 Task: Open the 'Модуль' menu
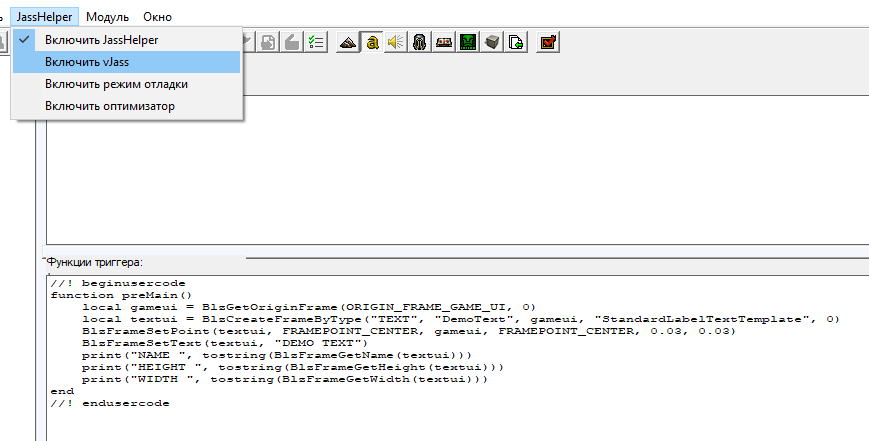coord(108,17)
